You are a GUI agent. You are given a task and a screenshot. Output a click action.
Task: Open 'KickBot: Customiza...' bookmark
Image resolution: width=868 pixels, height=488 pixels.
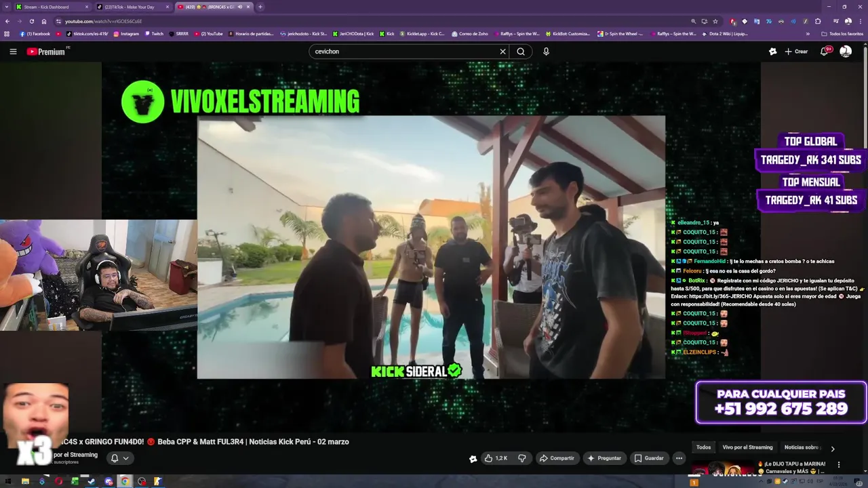tap(568, 34)
